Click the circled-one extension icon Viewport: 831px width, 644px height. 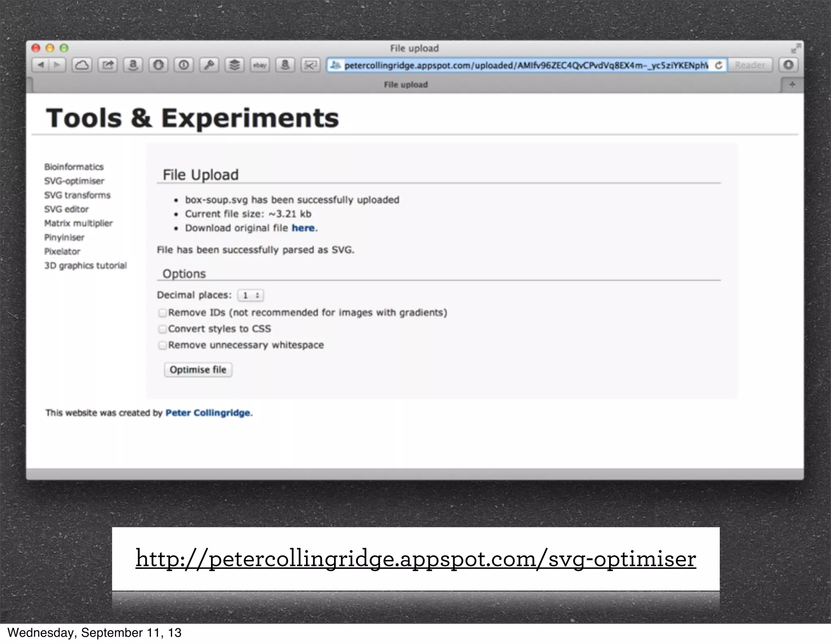183,65
